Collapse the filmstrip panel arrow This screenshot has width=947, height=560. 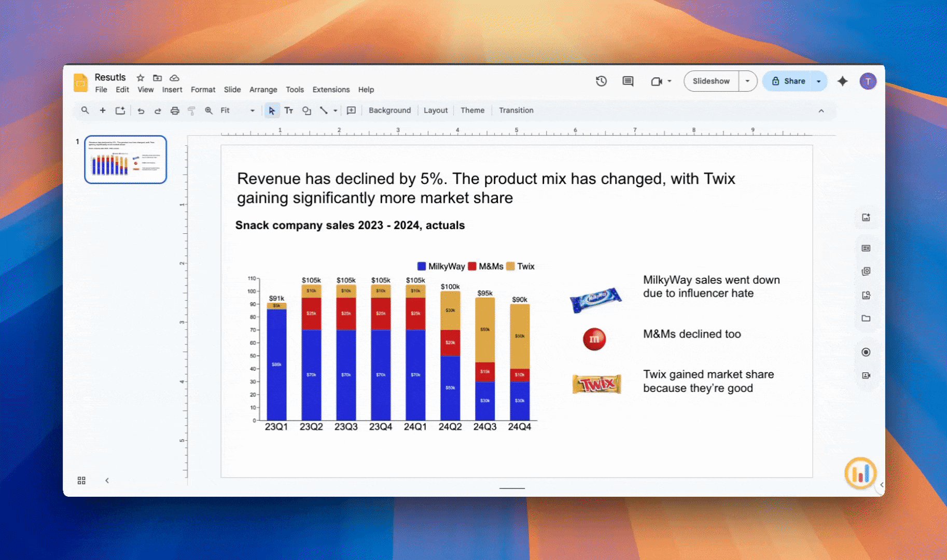(107, 481)
